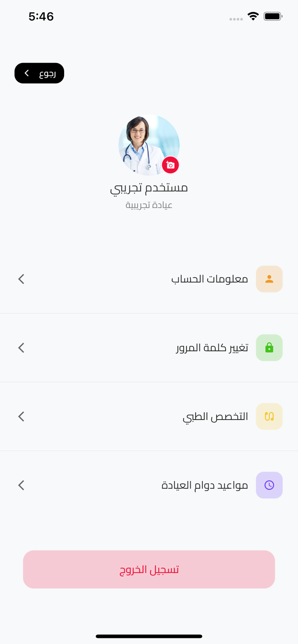Click the stethoscope icon for التخصص الطبي

[269, 416]
